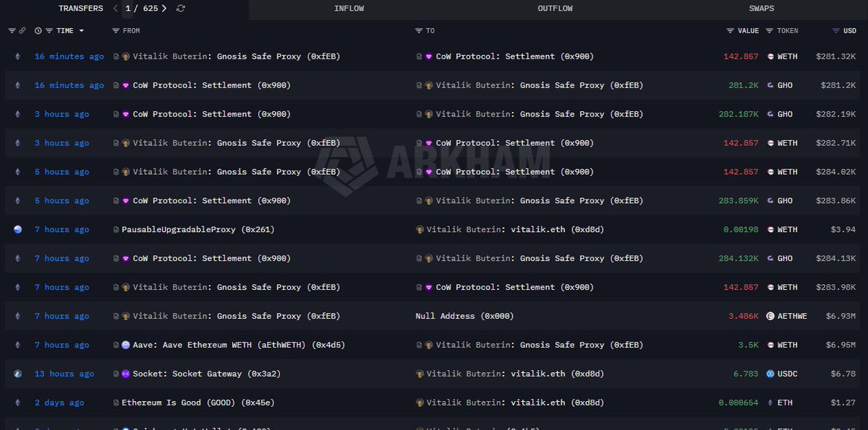Click the refresh transfers icon

pos(181,9)
